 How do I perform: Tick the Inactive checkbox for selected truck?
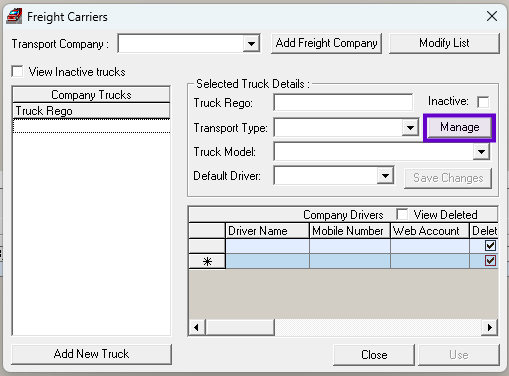click(x=483, y=102)
